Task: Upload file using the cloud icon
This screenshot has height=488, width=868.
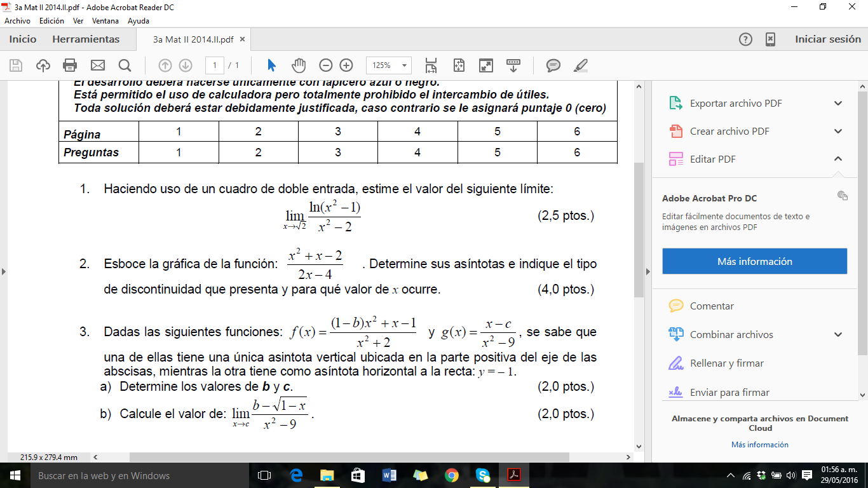Action: [x=43, y=65]
